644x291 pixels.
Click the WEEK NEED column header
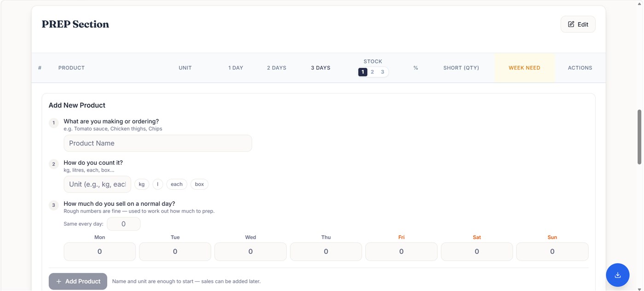point(524,68)
